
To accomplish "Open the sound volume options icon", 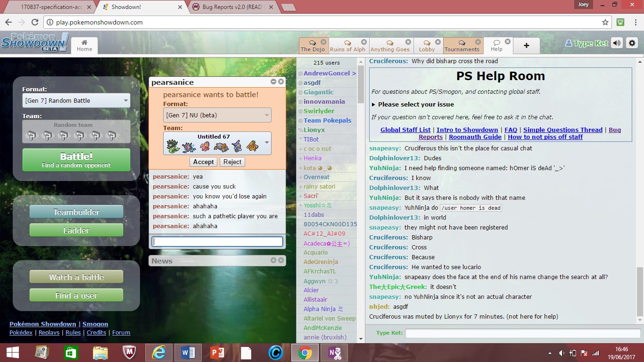I will pos(617,43).
